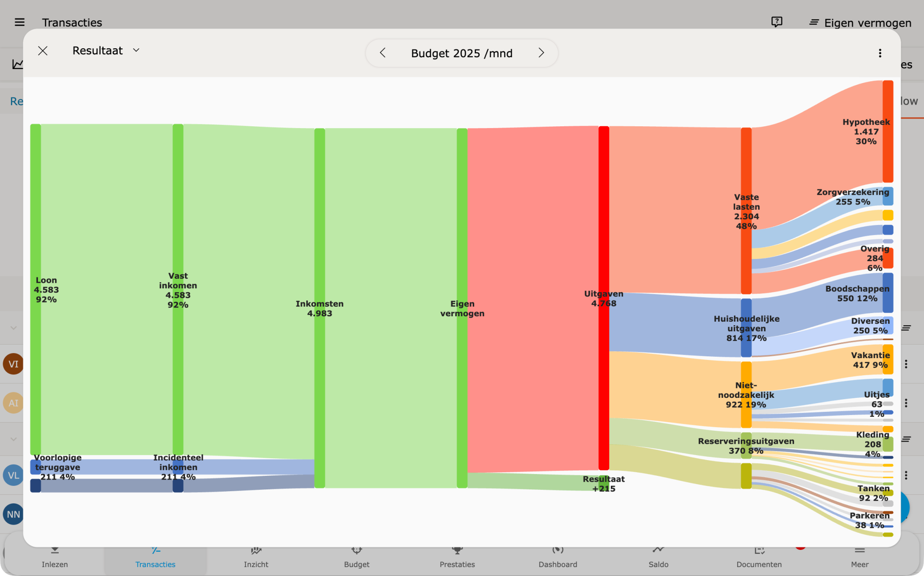This screenshot has height=576, width=924.
Task: Open the Resultaat dropdown
Action: (x=106, y=51)
